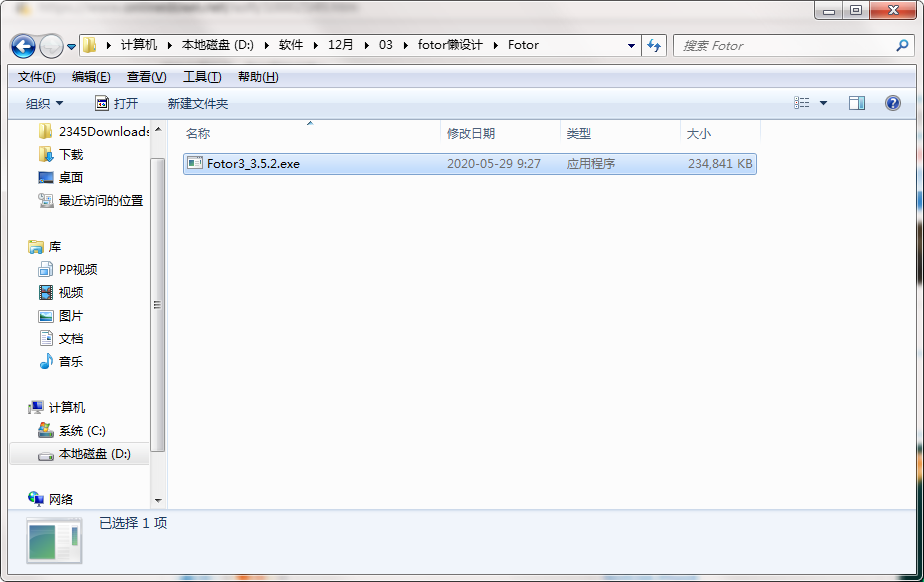Open the 工具(T) menu
924x582 pixels.
click(x=202, y=77)
